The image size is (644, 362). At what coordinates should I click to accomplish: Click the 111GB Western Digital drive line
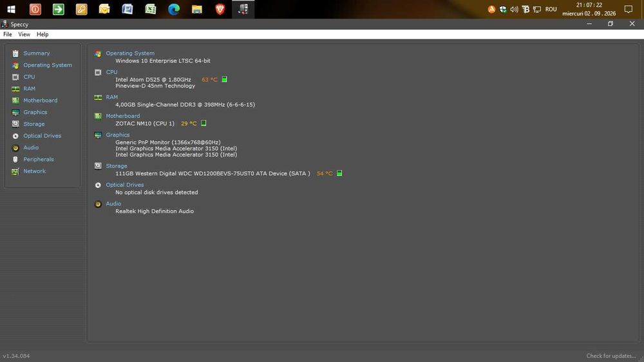[x=213, y=173]
